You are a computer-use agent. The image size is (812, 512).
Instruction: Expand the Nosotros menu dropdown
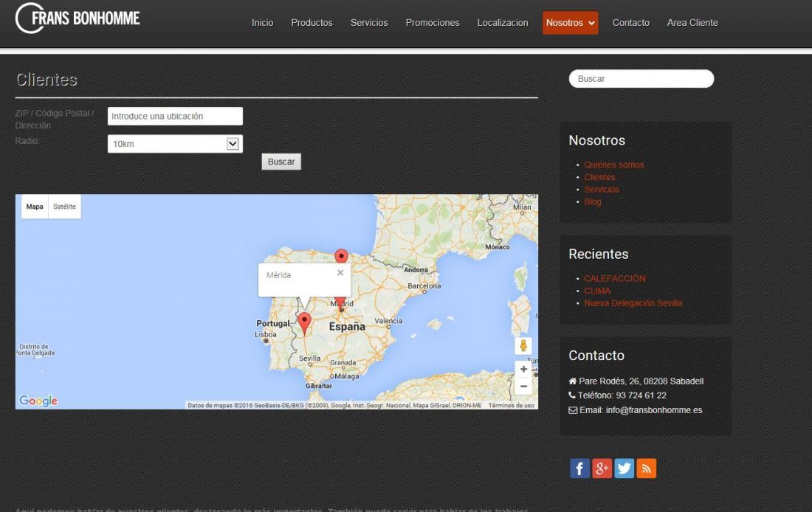pos(570,23)
